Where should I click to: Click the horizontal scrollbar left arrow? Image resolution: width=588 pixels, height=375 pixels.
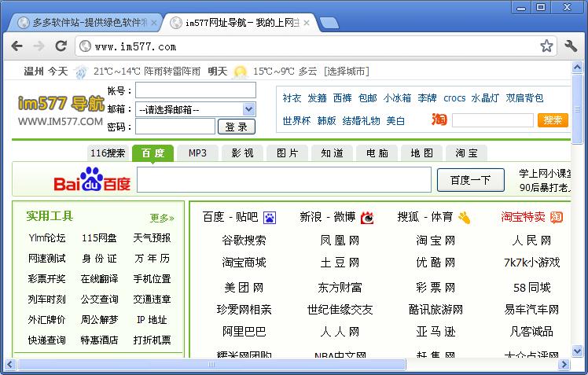(9, 364)
